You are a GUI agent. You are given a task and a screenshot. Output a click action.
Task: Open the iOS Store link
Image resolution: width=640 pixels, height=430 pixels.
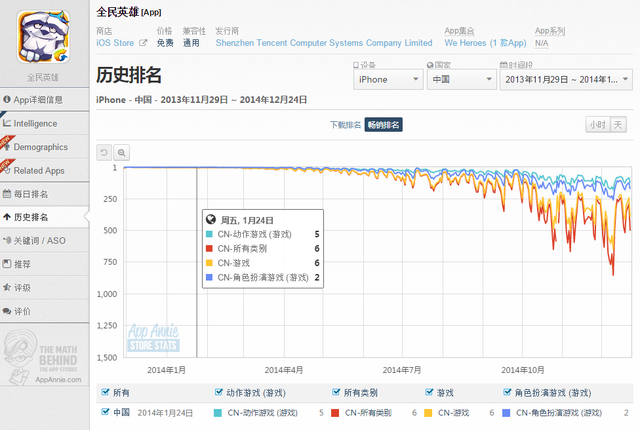[x=115, y=43]
